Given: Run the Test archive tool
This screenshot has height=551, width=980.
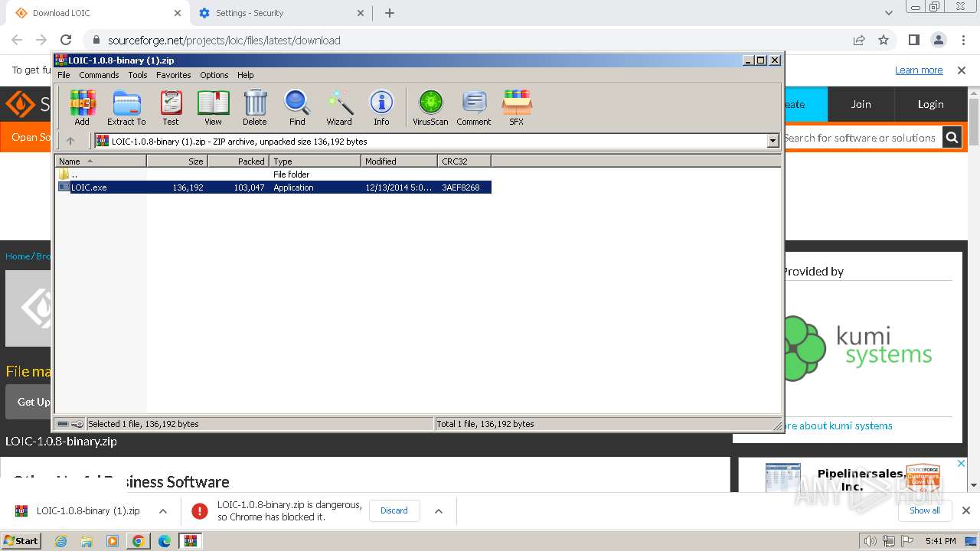Looking at the screenshot, I should pyautogui.click(x=171, y=107).
